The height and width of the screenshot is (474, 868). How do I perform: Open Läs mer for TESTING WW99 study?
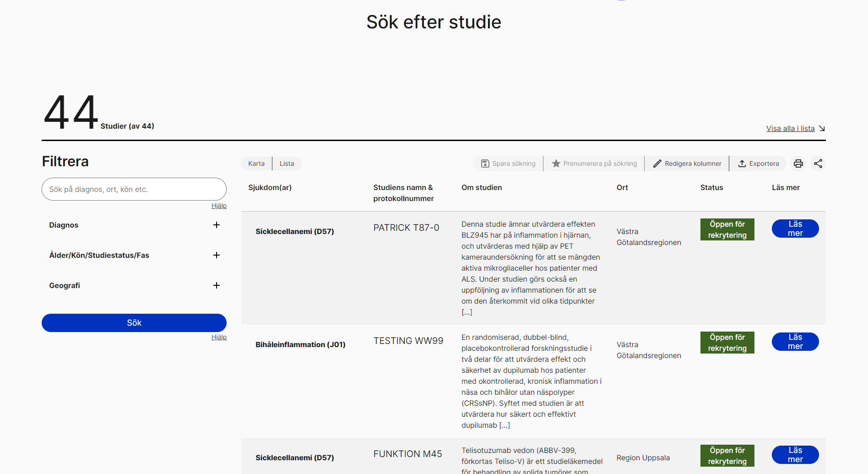(795, 342)
